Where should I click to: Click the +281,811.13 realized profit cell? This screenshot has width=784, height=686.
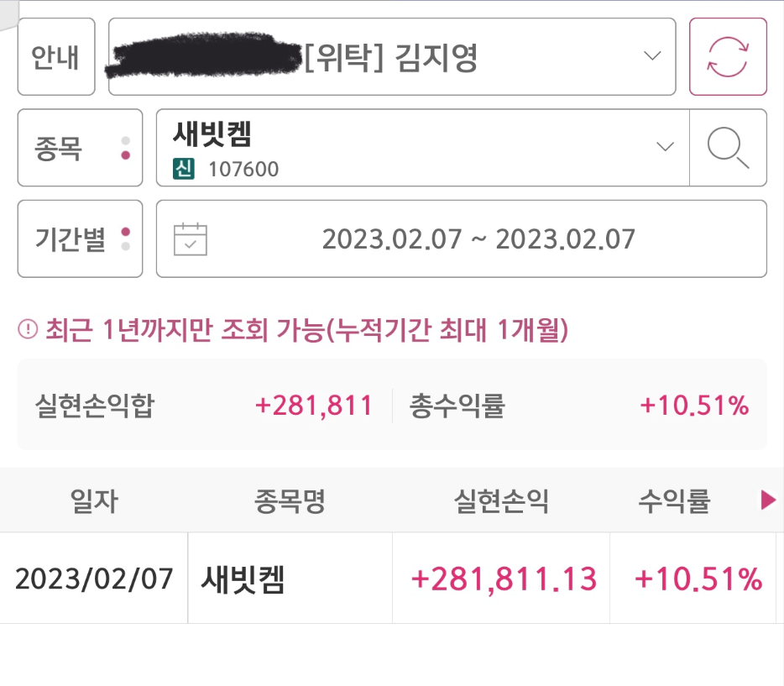coord(501,578)
